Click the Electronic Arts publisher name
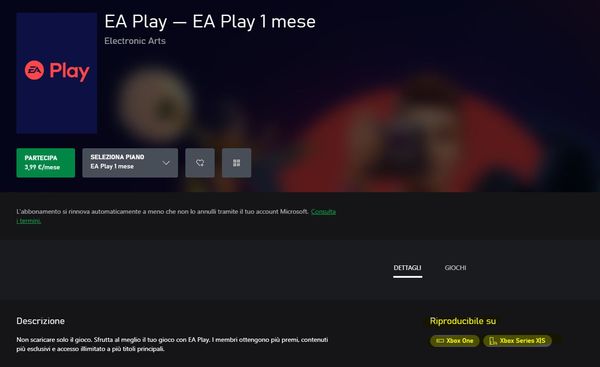 pyautogui.click(x=135, y=41)
